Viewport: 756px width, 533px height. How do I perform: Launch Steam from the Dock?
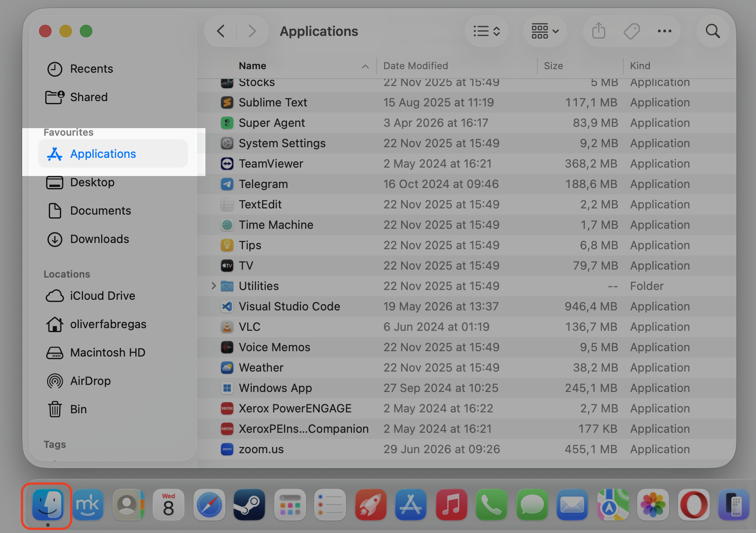tap(249, 505)
